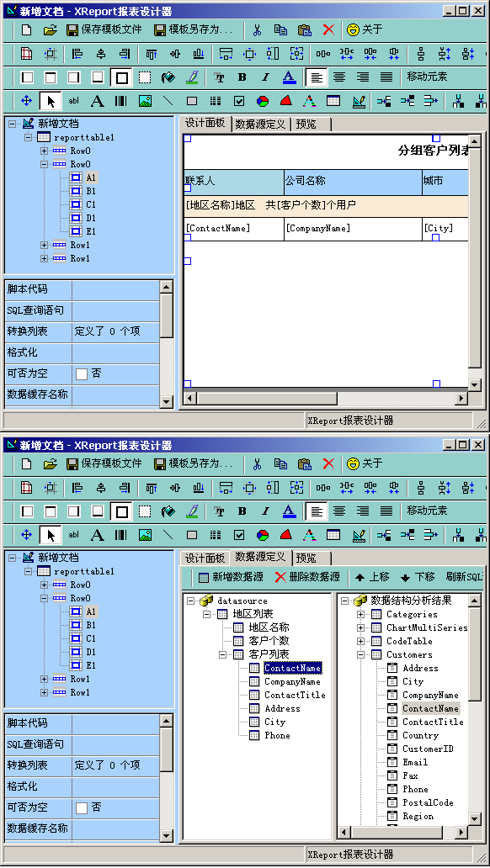Image resolution: width=490 pixels, height=868 pixels.
Task: Select the 'abl' text field tool in upper window
Action: (x=74, y=101)
